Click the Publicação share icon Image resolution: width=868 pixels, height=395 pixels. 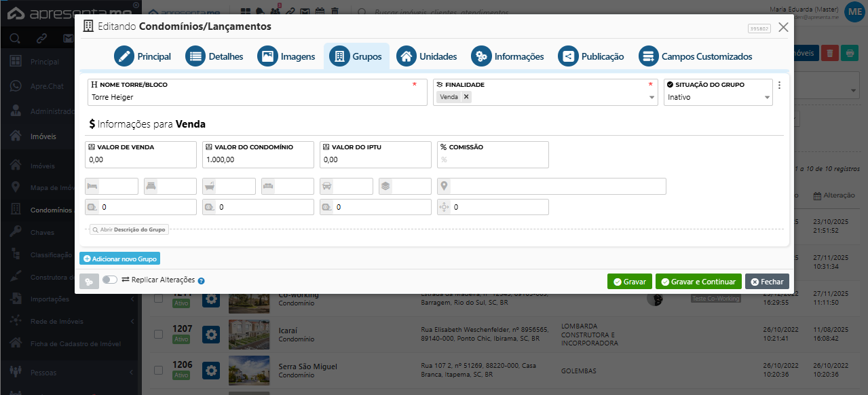pyautogui.click(x=568, y=56)
